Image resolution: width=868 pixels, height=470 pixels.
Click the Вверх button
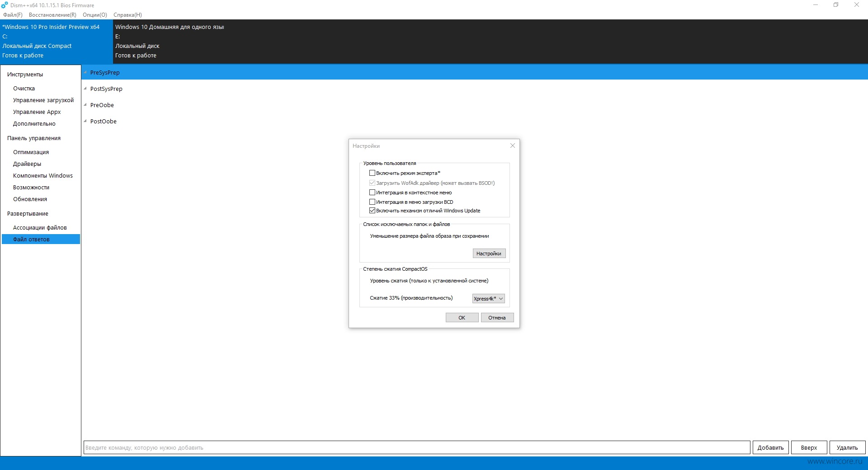809,447
